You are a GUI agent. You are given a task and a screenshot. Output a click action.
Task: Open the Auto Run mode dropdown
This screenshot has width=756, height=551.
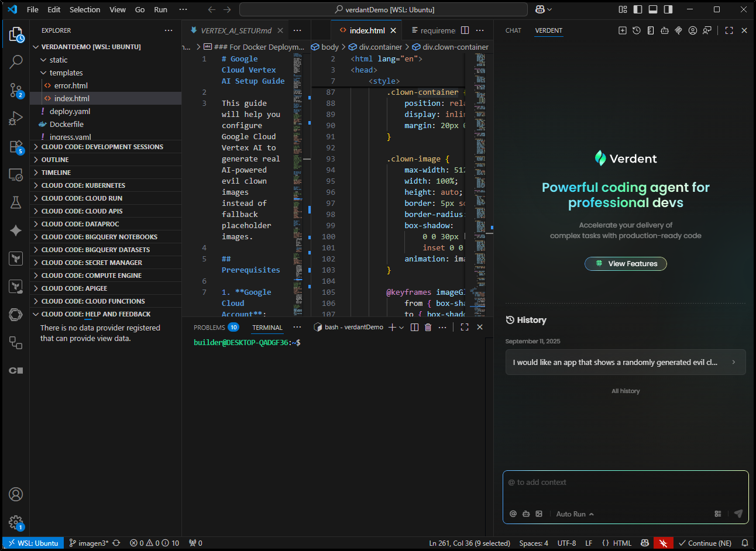[x=575, y=514]
